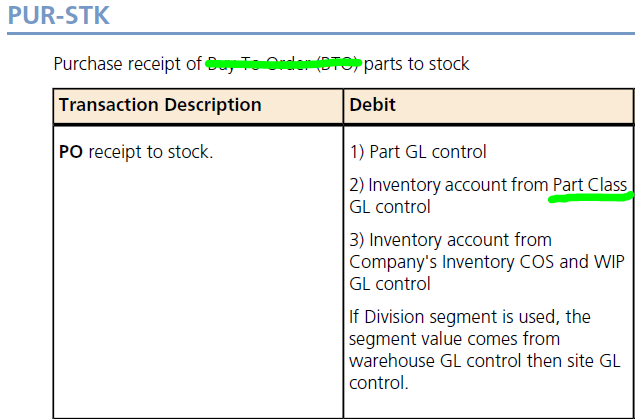Click the struck-through Buy To Order (BTO) text
The image size is (635, 419).
click(283, 64)
